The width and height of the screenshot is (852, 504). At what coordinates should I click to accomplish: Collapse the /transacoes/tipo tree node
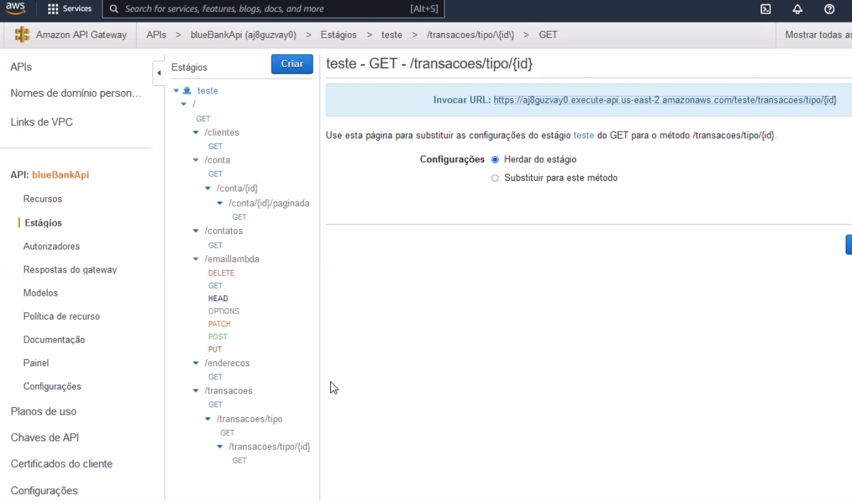(x=208, y=419)
